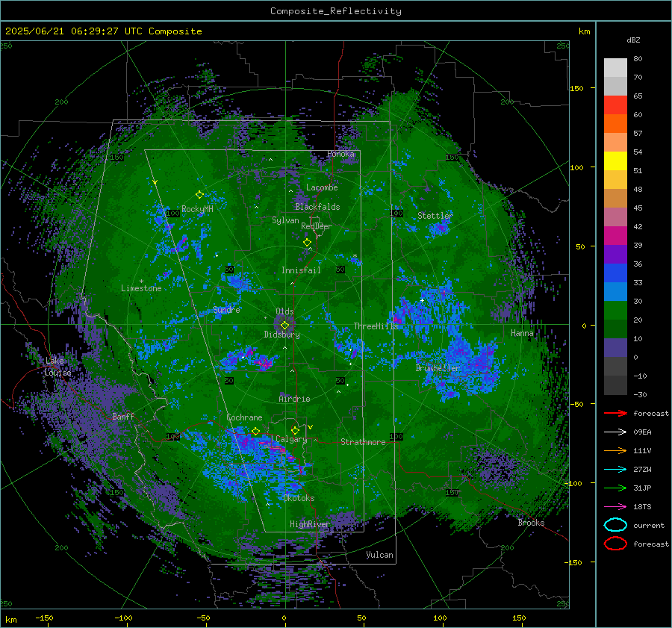Image resolution: width=672 pixels, height=628 pixels.
Task: Click the yellow diamond marker beside Calgary
Action: tap(295, 430)
